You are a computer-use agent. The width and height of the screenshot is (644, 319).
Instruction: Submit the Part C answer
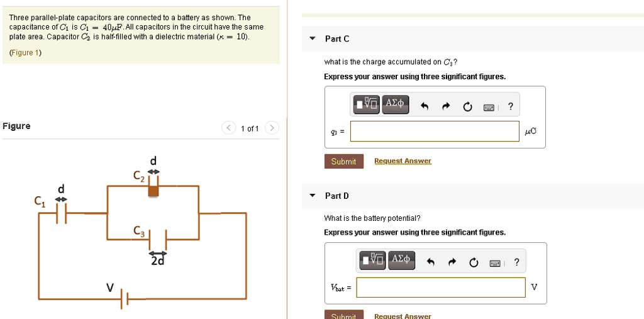pyautogui.click(x=343, y=162)
